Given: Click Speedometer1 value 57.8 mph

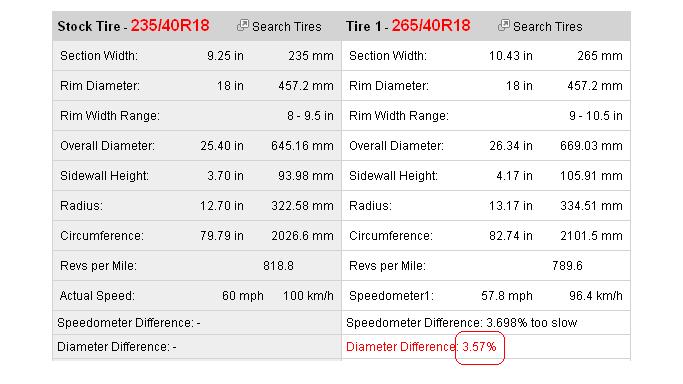Looking at the screenshot, I should (507, 296).
